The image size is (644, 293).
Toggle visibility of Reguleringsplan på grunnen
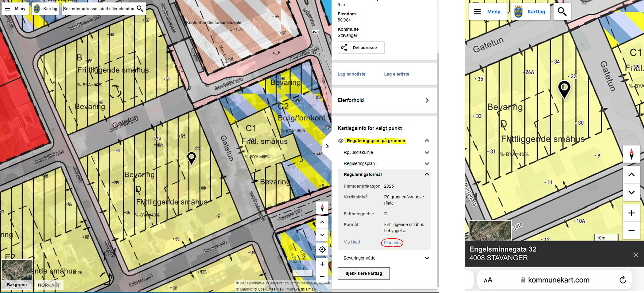coord(341,141)
